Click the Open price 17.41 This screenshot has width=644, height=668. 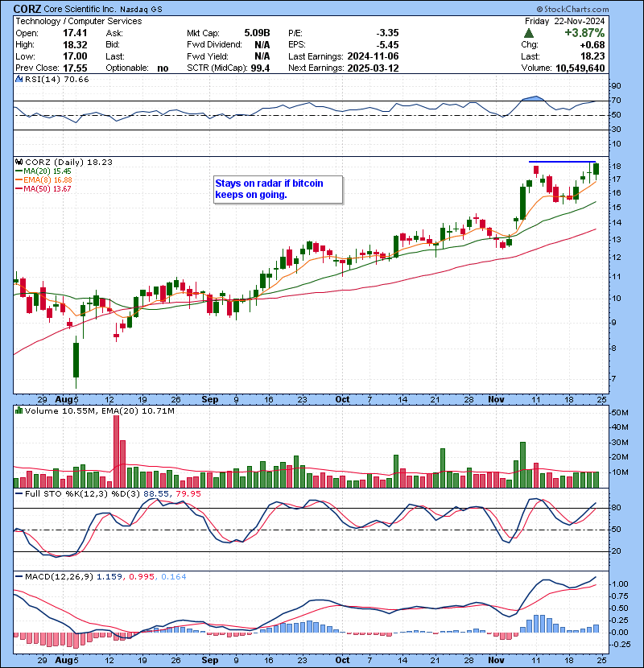pyautogui.click(x=75, y=33)
